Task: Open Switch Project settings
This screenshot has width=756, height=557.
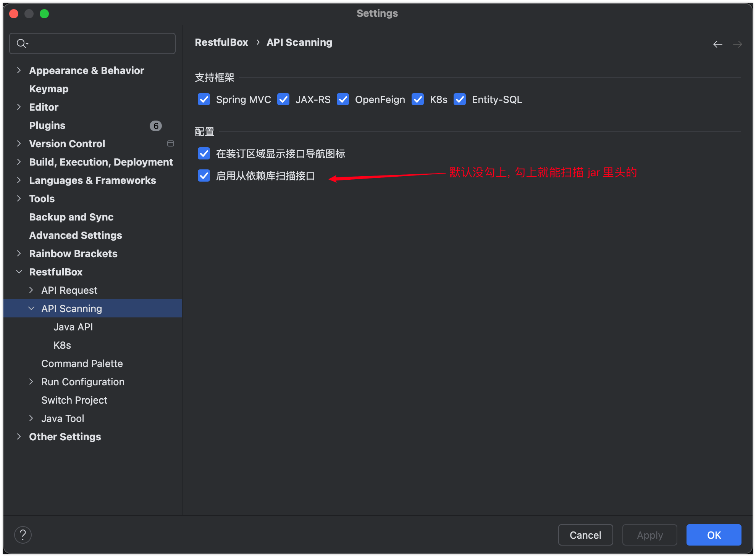Action: tap(74, 400)
